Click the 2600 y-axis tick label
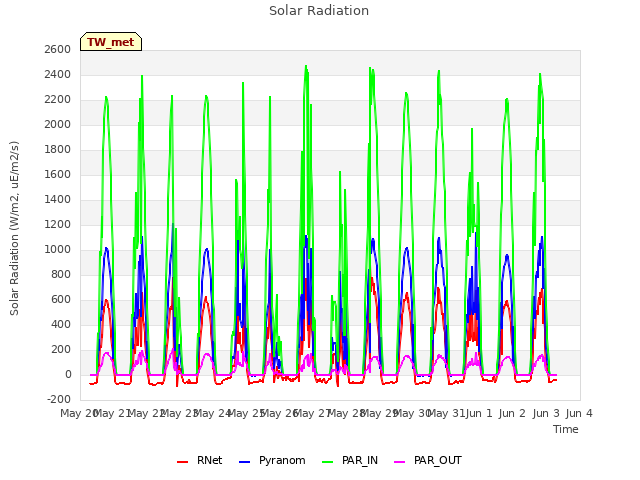This screenshot has width=640, height=480. tap(58, 49)
